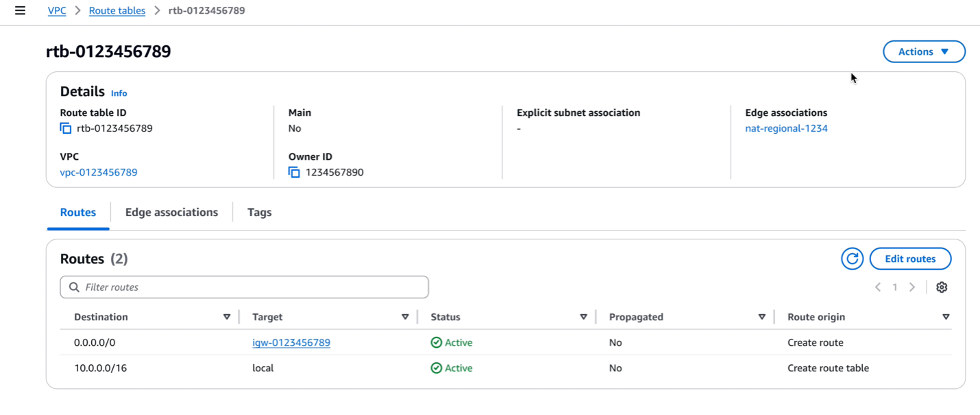Image resolution: width=980 pixels, height=415 pixels.
Task: Sort by Propagated column arrow
Action: pyautogui.click(x=761, y=317)
